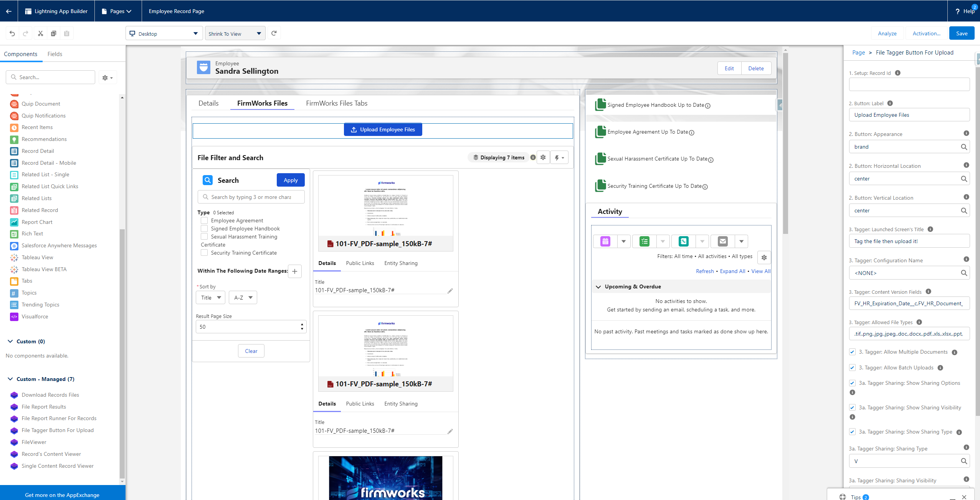Click the cut scissors icon
The image size is (980, 500).
pos(40,33)
